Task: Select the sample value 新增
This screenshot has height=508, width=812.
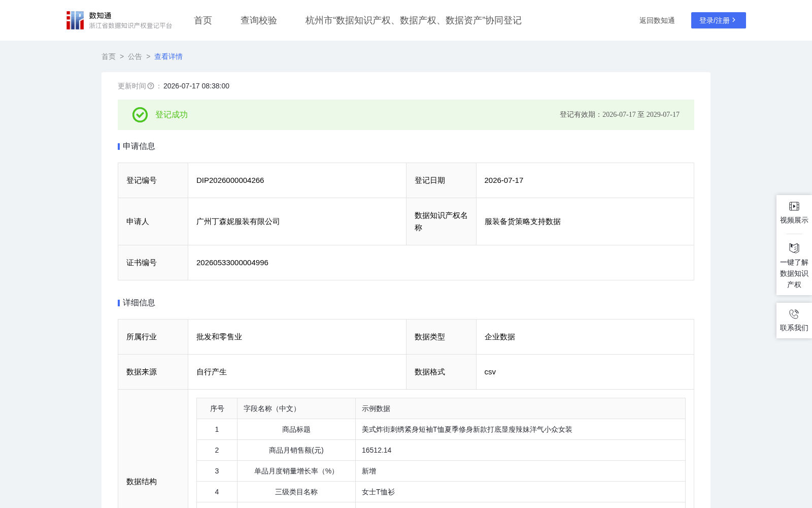Action: (369, 471)
